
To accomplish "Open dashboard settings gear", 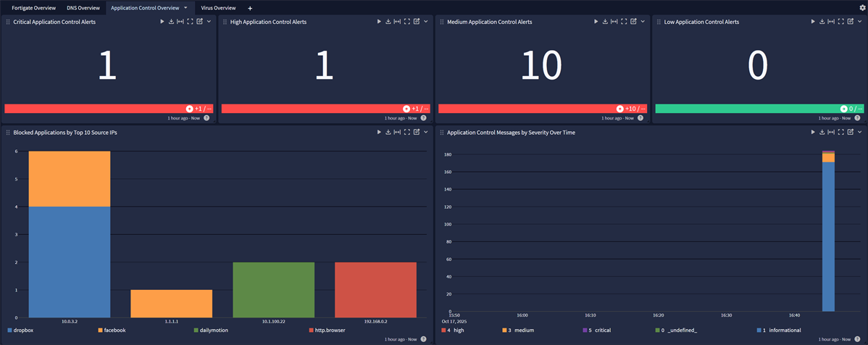I will click(x=861, y=8).
